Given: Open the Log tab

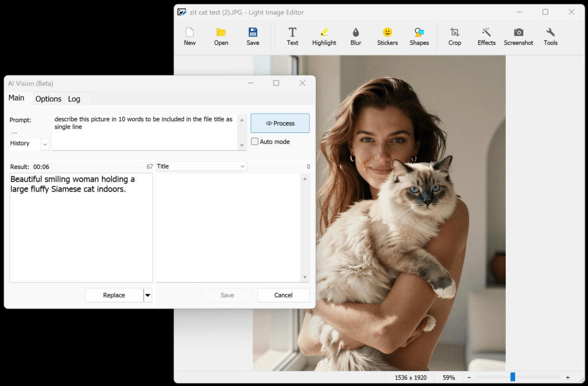Looking at the screenshot, I should tap(74, 99).
